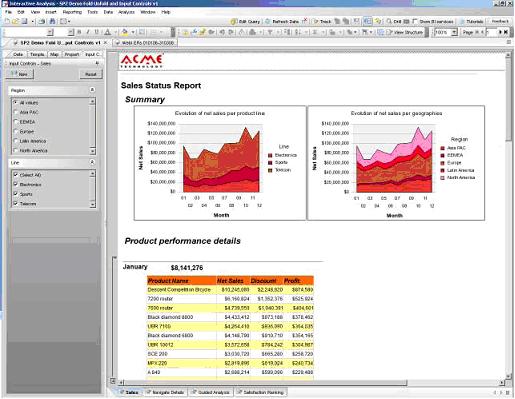Image resolution: width=515 pixels, height=399 pixels.
Task: Click the Save document icon
Action: [24, 21]
